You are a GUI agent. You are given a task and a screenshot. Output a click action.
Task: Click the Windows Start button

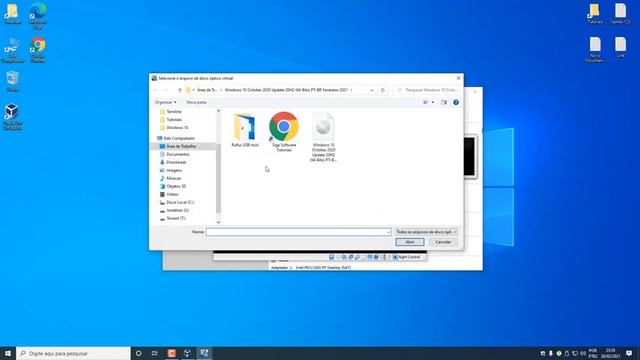pyautogui.click(x=8, y=353)
